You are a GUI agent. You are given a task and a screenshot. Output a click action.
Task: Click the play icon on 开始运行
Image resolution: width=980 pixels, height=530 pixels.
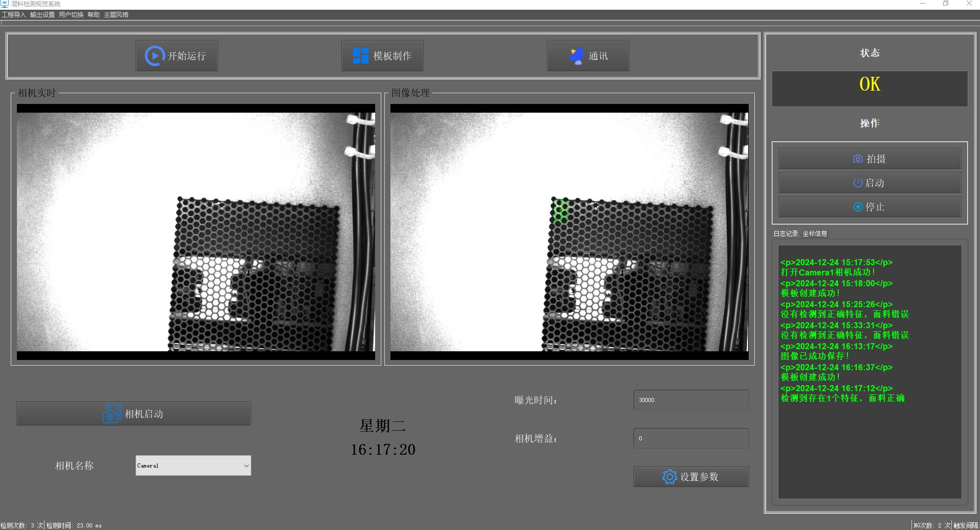click(x=154, y=56)
